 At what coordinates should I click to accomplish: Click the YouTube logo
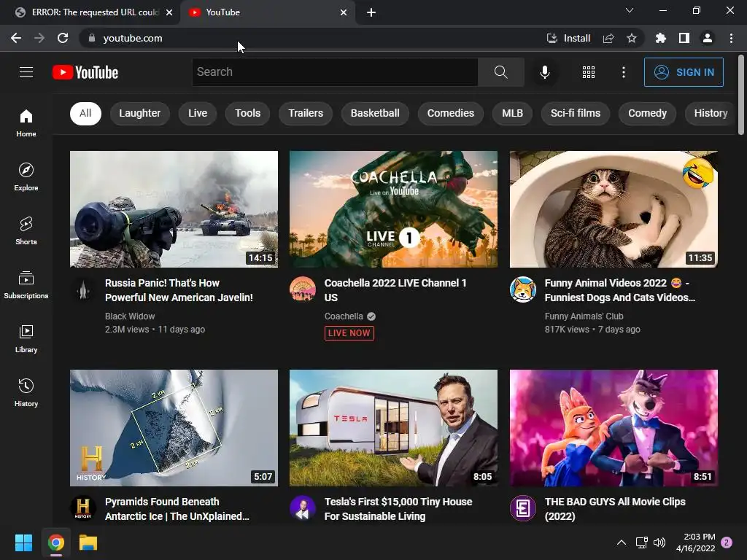(x=85, y=72)
